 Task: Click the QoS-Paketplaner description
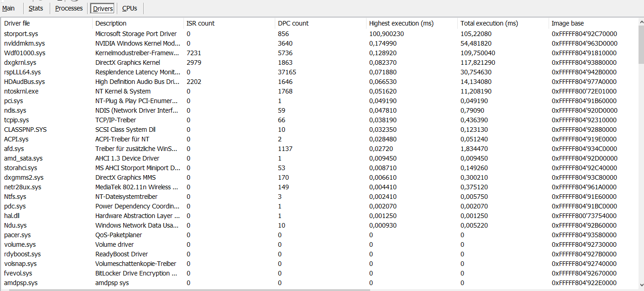119,235
